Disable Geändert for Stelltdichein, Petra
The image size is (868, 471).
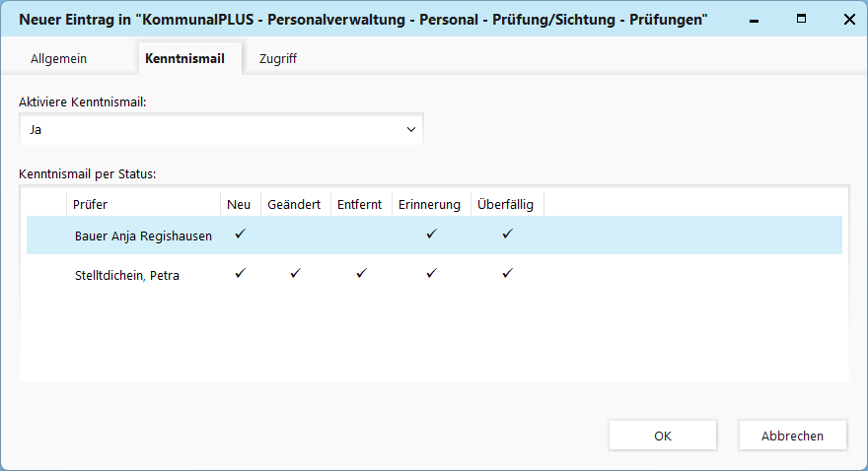294,274
